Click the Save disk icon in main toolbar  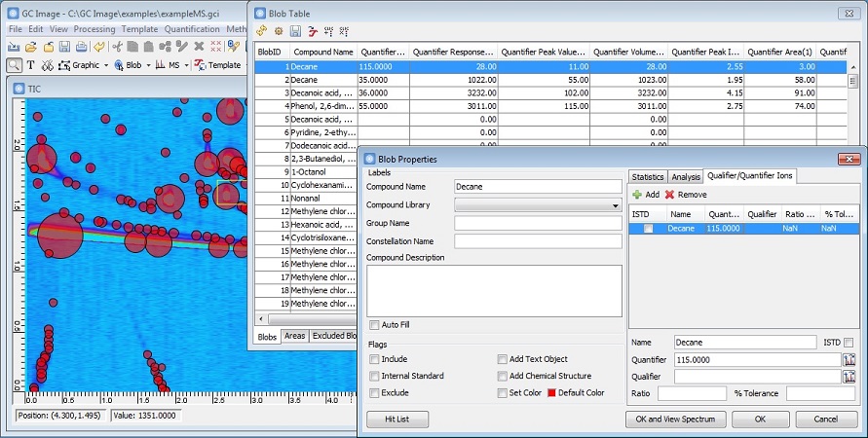tap(64, 47)
